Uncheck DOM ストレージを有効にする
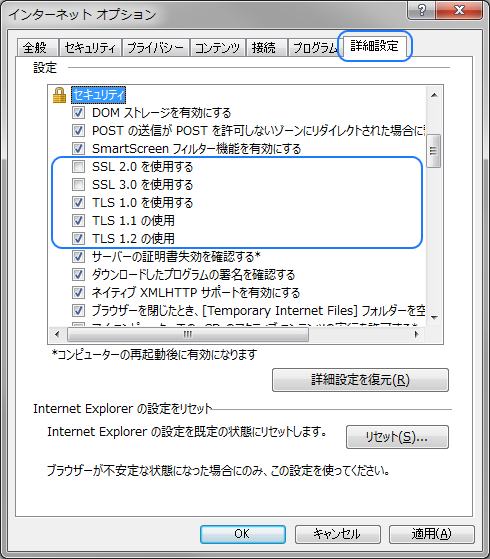Image resolution: width=490 pixels, height=559 pixels. [x=78, y=113]
